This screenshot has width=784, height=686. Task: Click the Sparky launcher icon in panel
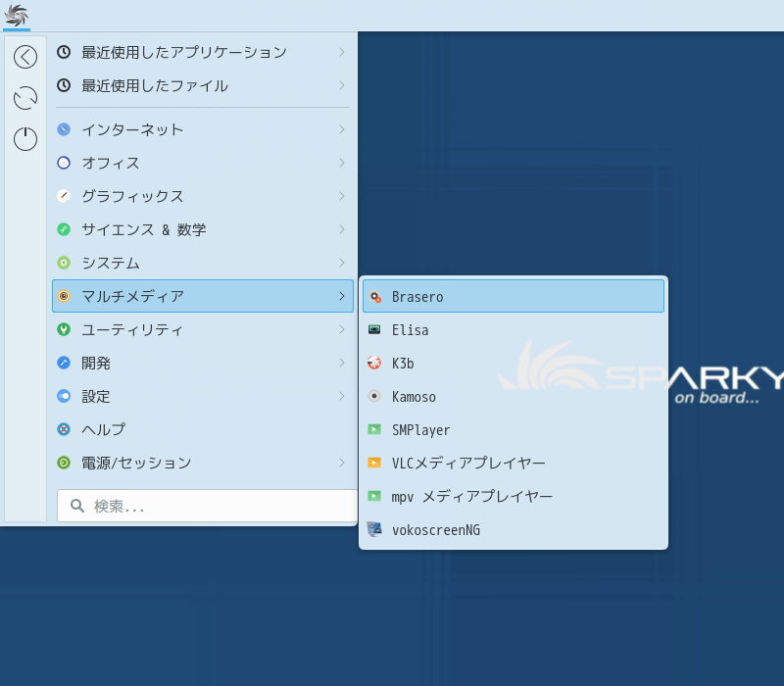(x=17, y=16)
